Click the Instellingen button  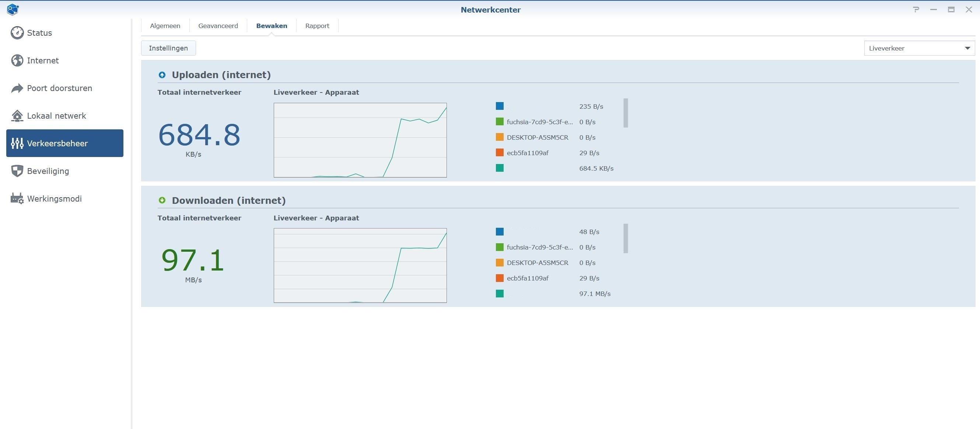(x=168, y=48)
